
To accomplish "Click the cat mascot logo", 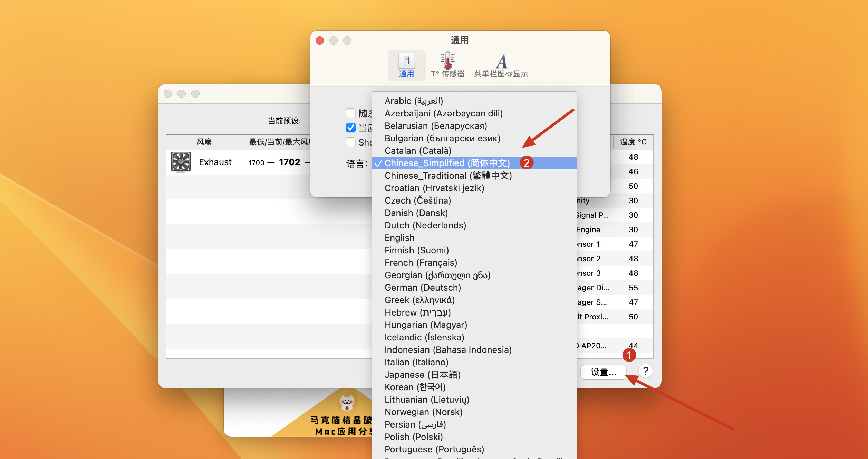I will (347, 401).
